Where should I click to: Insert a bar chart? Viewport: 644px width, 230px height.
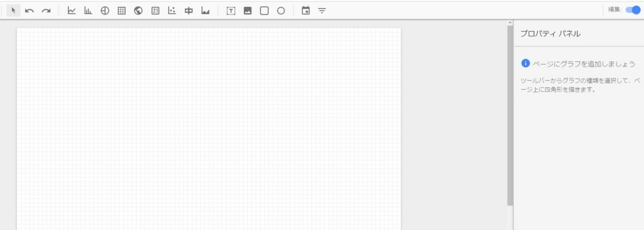point(88,11)
